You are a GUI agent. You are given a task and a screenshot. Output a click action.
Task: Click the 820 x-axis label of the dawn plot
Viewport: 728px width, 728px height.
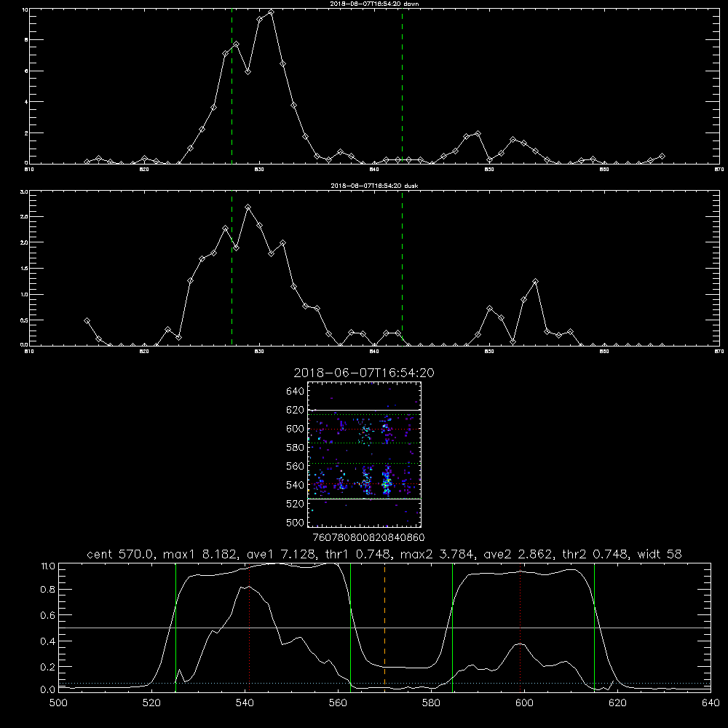(144, 170)
